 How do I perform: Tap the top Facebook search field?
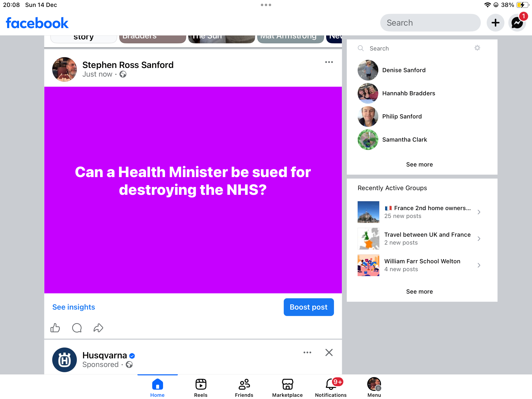pyautogui.click(x=430, y=23)
